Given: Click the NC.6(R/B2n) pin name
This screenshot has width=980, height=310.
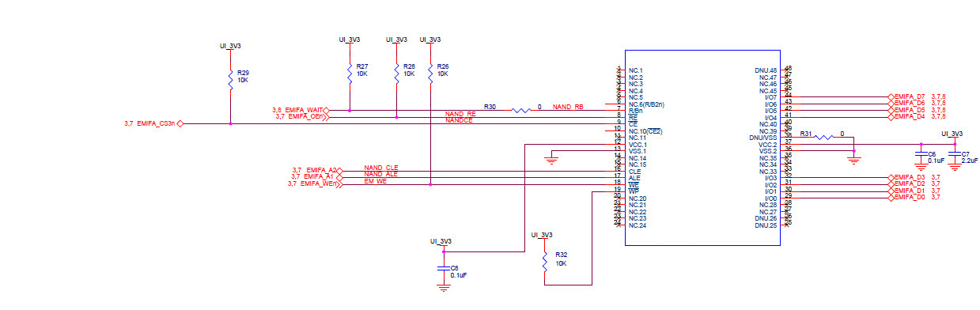Looking at the screenshot, I should (x=646, y=104).
